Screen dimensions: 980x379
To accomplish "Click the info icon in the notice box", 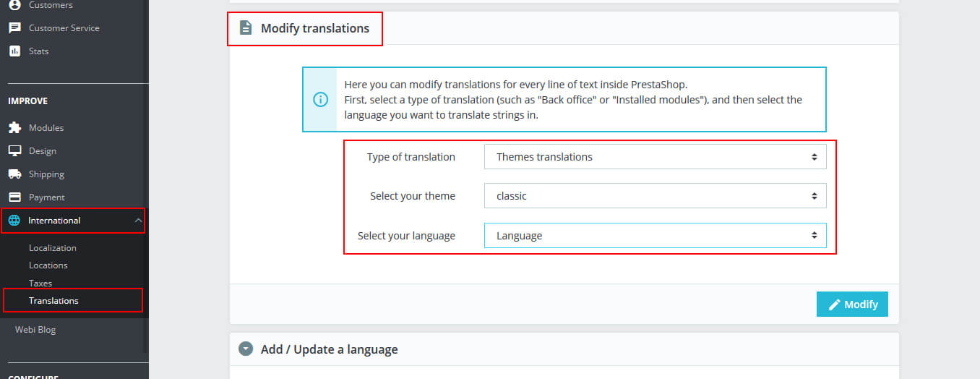I will 320,100.
